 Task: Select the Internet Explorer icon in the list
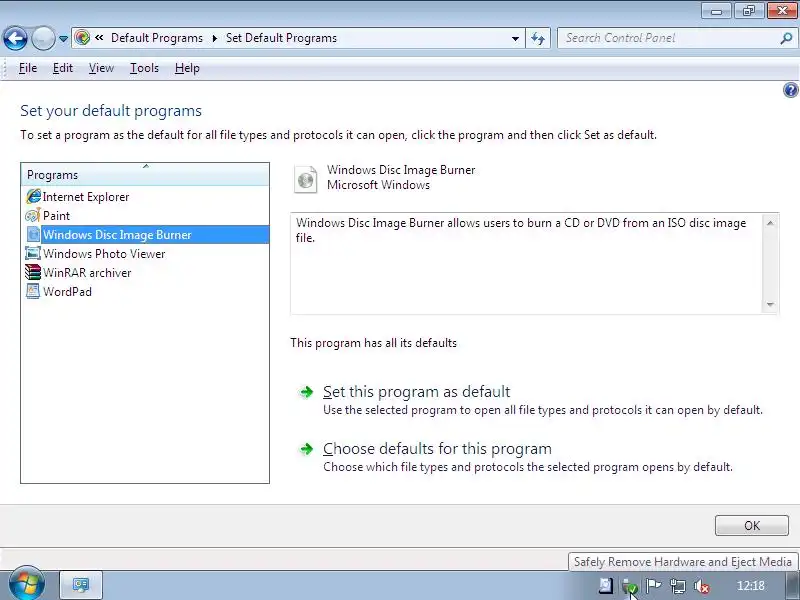point(33,196)
